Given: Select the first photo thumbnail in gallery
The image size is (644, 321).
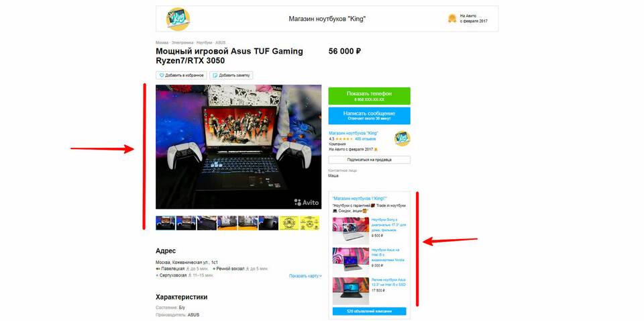Looking at the screenshot, I should click(165, 222).
